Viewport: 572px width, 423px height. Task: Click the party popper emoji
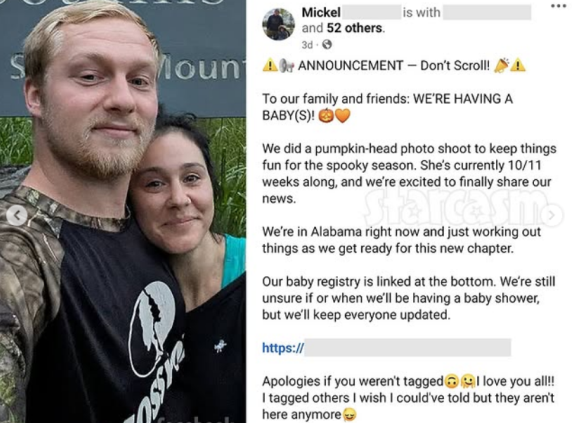pos(501,65)
